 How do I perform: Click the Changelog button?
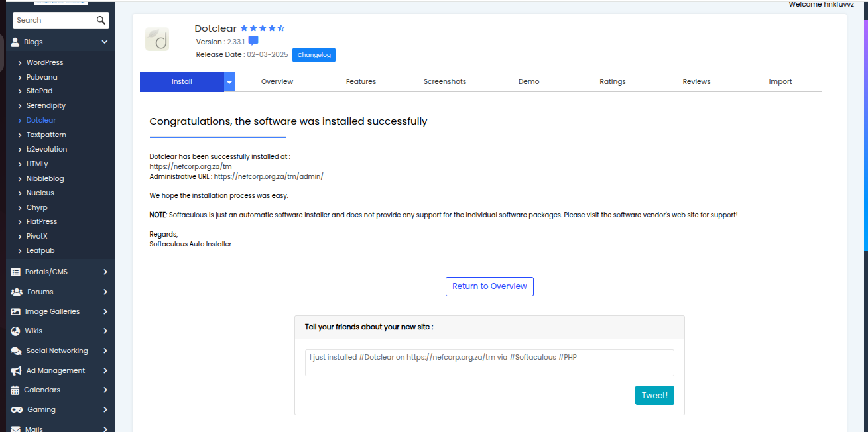point(314,55)
